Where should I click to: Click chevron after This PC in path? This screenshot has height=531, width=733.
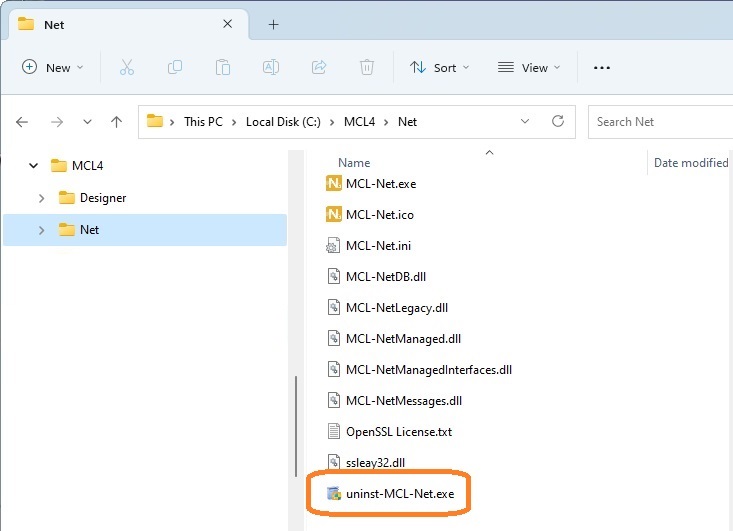(234, 122)
